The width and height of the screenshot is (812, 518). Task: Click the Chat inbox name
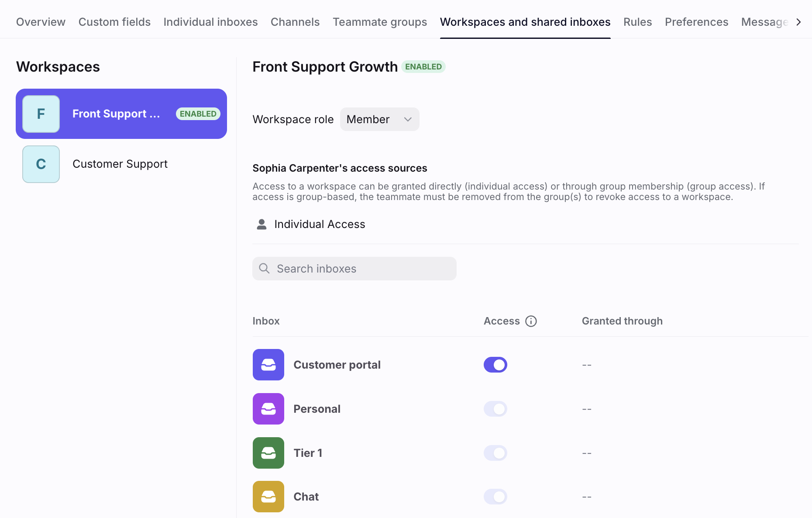pyautogui.click(x=306, y=497)
